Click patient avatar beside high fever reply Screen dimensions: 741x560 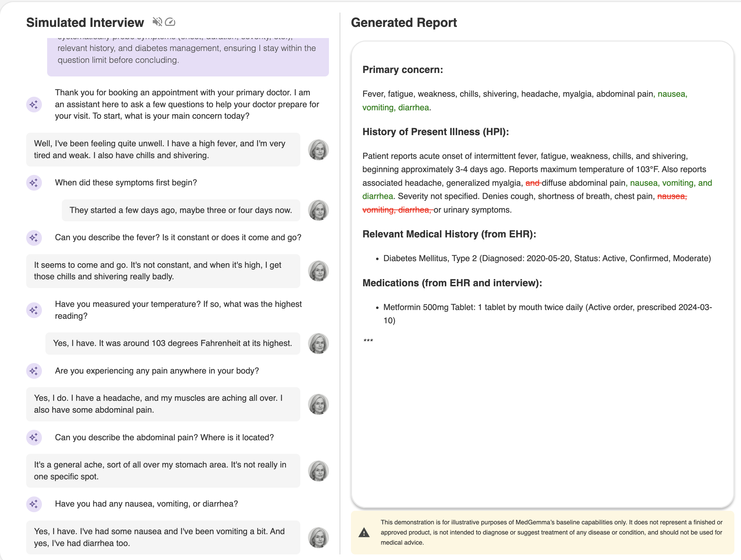318,150
